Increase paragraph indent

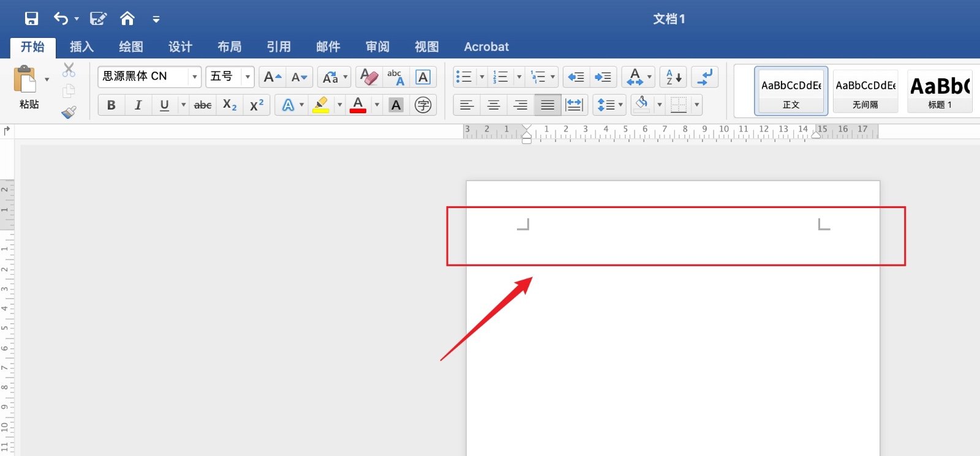[x=603, y=77]
